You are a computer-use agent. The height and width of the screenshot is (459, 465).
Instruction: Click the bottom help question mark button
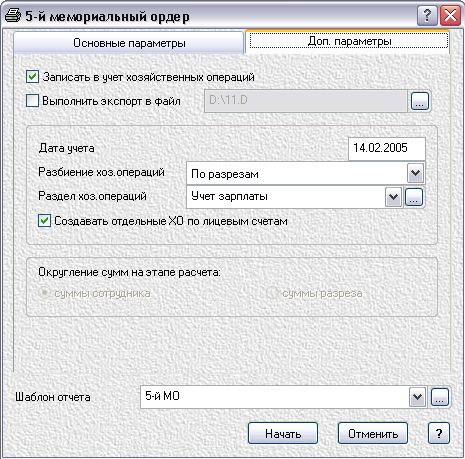439,433
